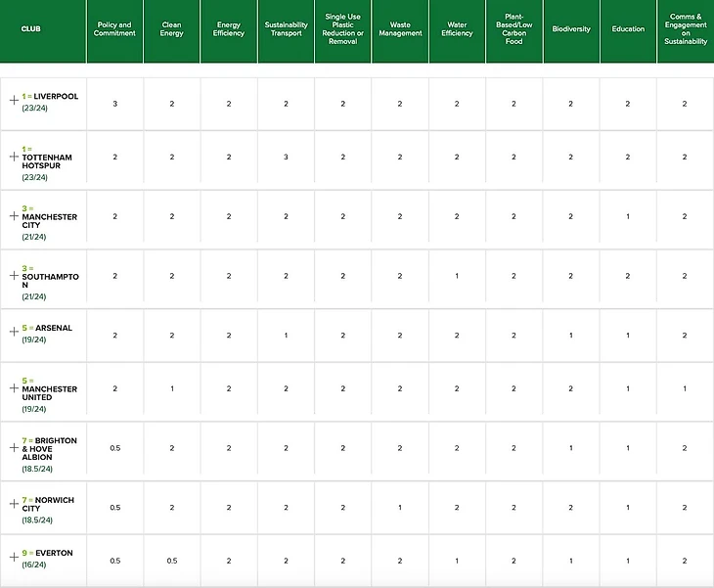Expand the Manchester United row details
The width and height of the screenshot is (714, 588).
[14, 388]
